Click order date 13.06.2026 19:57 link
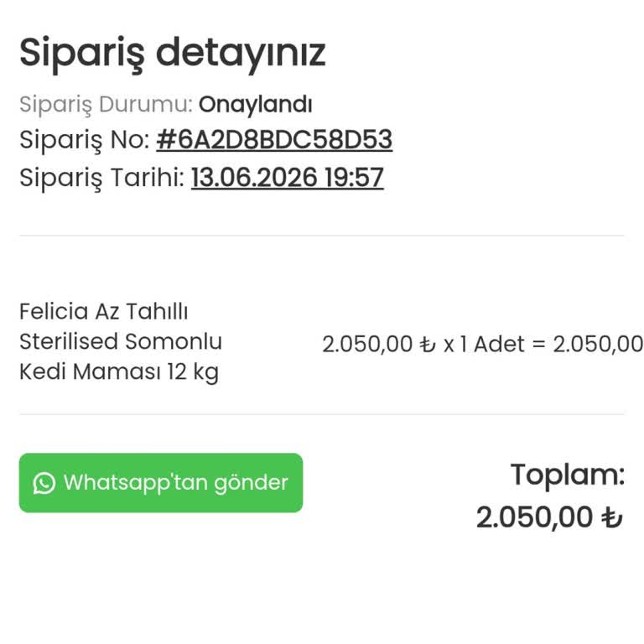This screenshot has height=644, width=644. (288, 178)
